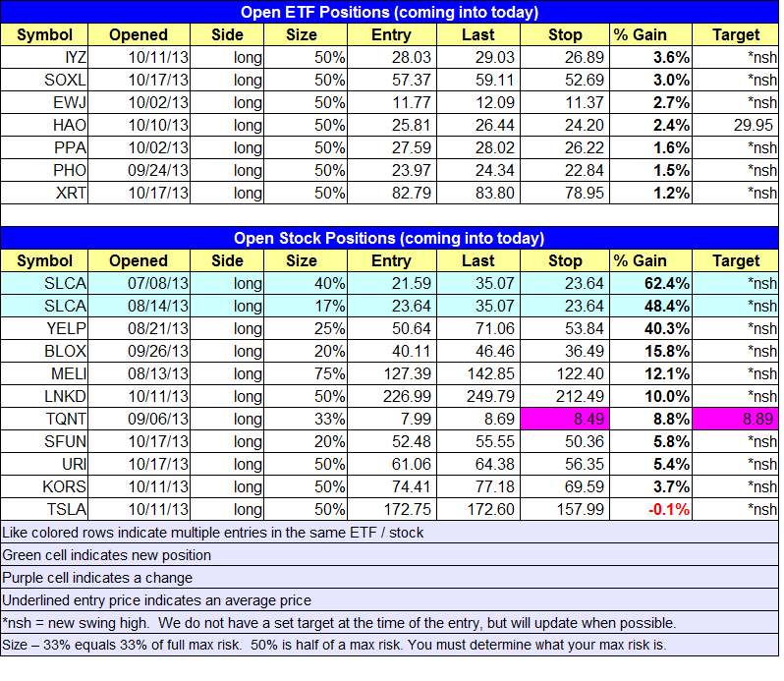Select the BLOX symbol cell
The image size is (784, 681).
44,351
